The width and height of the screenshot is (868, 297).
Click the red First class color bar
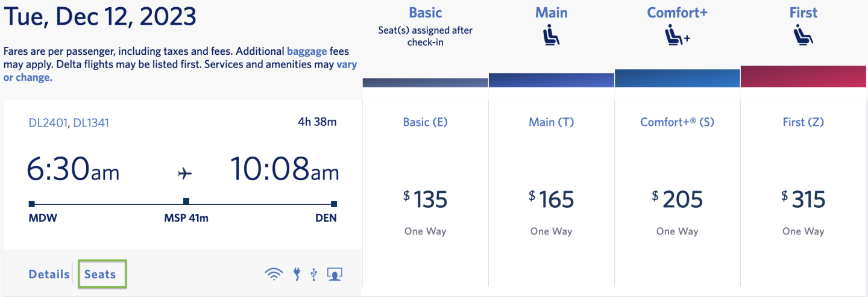(804, 77)
